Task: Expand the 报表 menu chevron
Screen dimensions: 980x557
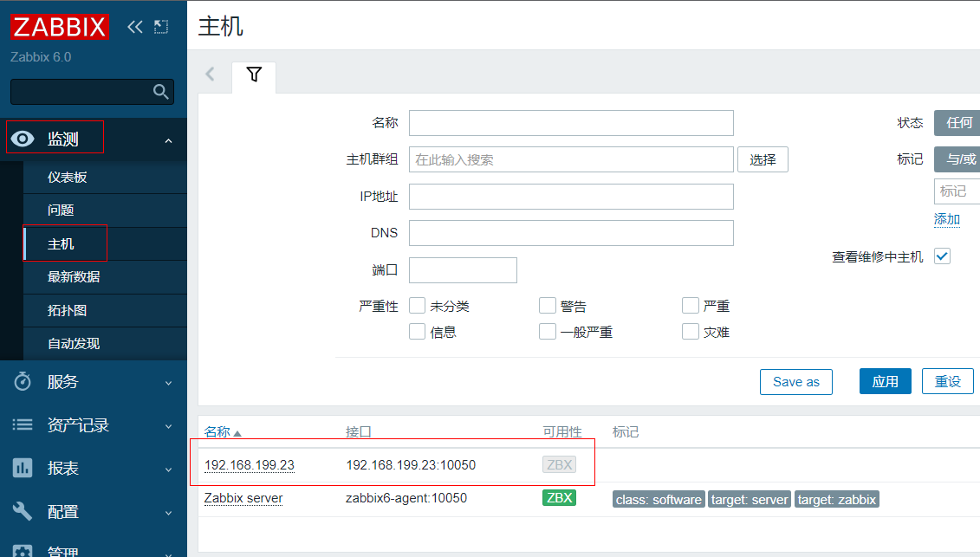Action: tap(168, 470)
